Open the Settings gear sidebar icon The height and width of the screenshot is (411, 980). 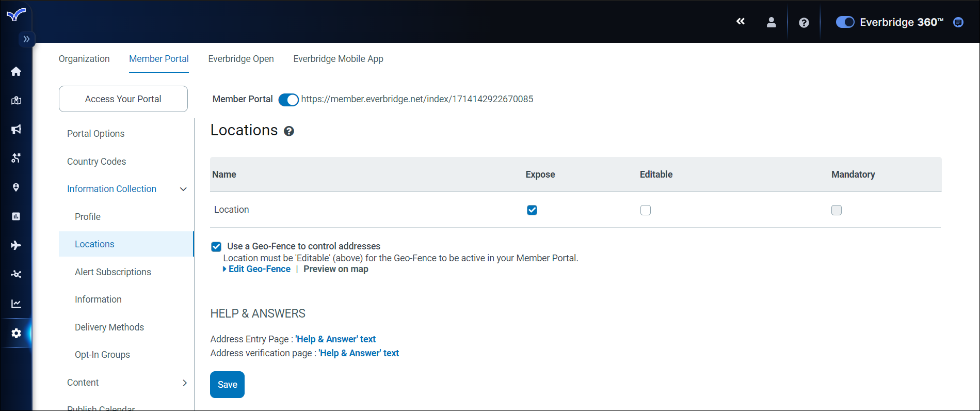[x=16, y=333]
